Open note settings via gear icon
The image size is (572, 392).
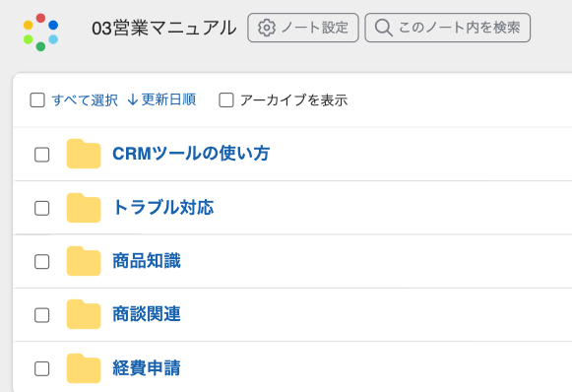pos(267,28)
